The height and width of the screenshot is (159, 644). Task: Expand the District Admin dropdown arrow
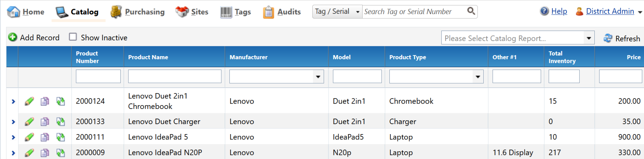tap(640, 12)
